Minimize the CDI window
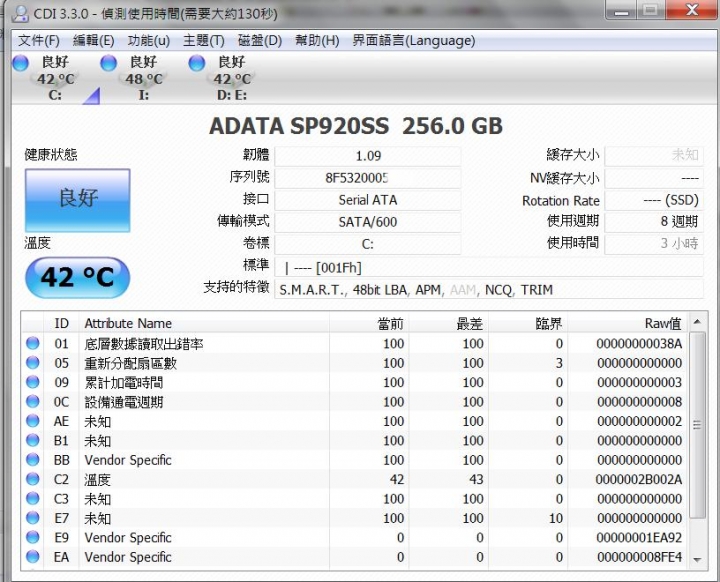Screen dimensions: 720x582 [x=621, y=11]
